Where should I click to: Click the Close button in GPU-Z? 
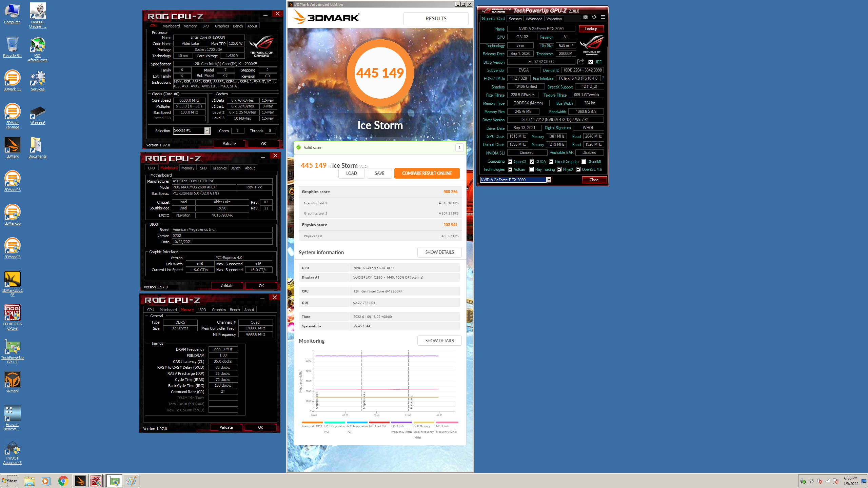point(594,180)
